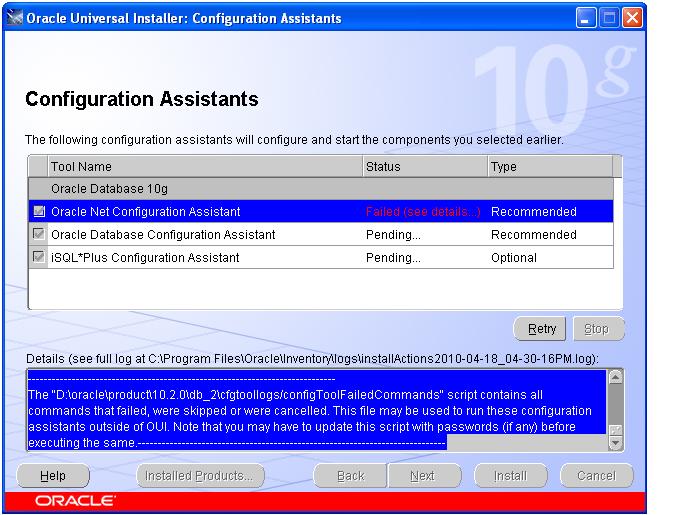Select the Oracle Database 10g group row
Image resolution: width=683 pixels, height=515 pixels.
[321, 189]
